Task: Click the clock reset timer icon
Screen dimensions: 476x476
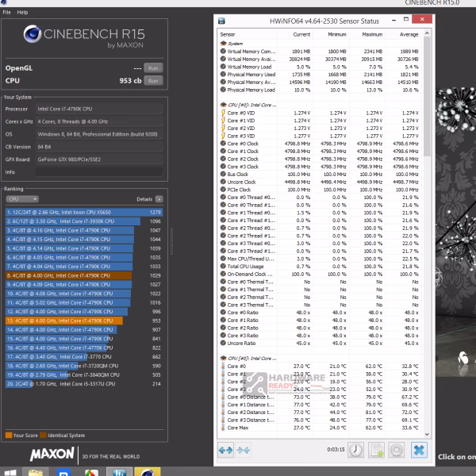Action: click(x=355, y=450)
